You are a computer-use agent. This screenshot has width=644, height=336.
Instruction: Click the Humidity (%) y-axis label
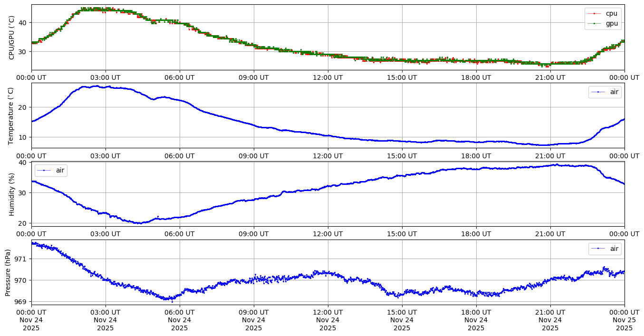[x=12, y=194]
